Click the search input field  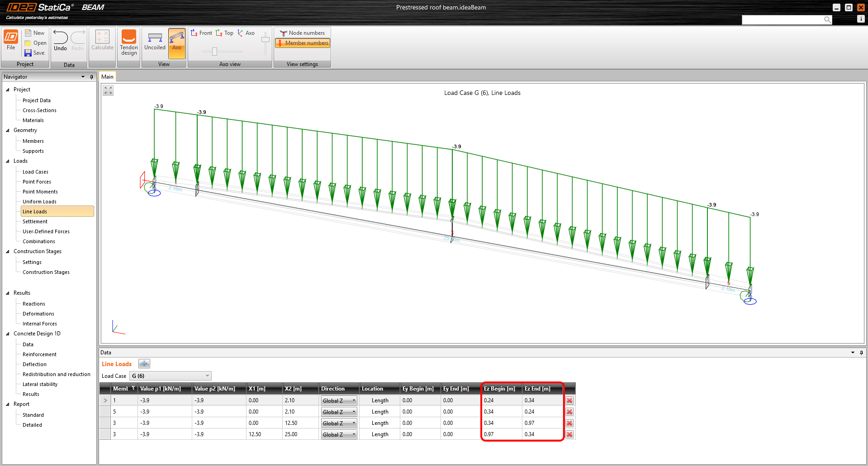pyautogui.click(x=783, y=19)
